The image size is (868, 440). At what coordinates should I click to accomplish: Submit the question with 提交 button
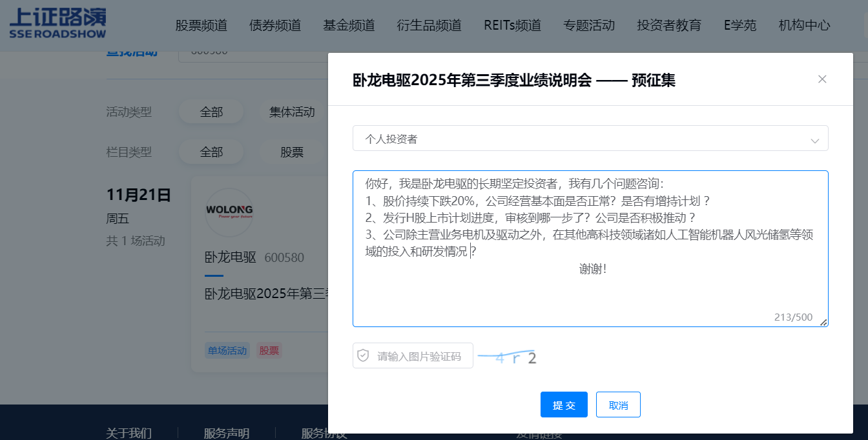pyautogui.click(x=564, y=405)
